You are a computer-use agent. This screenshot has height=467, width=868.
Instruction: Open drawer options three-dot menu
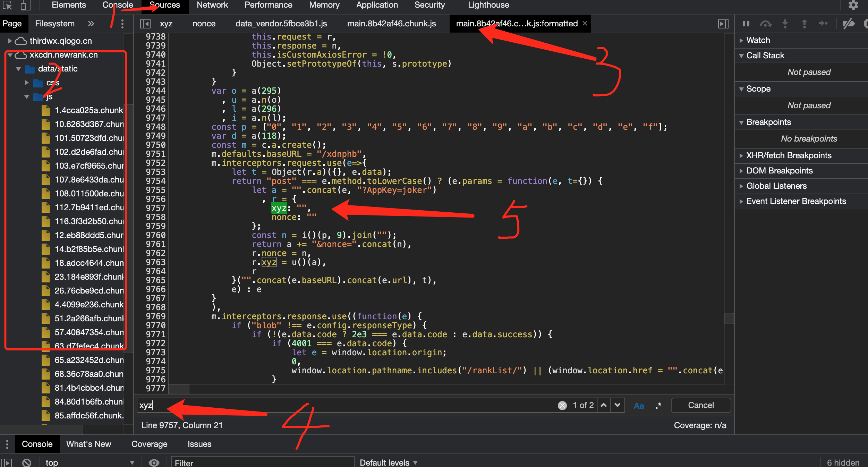(x=7, y=444)
